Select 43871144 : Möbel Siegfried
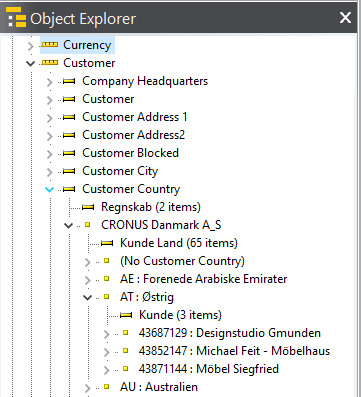361x397 pixels. pos(209,369)
